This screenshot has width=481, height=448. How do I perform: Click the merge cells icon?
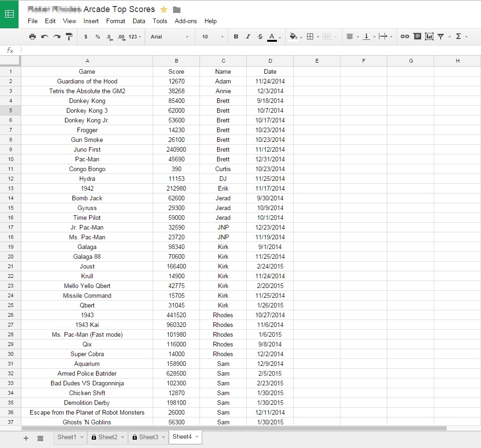click(327, 37)
